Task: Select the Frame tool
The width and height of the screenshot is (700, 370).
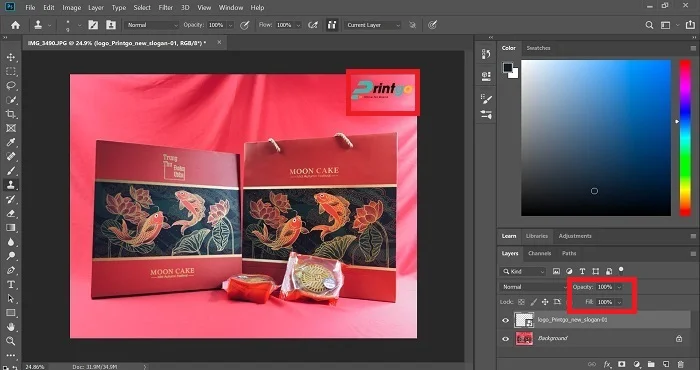Action: point(11,128)
